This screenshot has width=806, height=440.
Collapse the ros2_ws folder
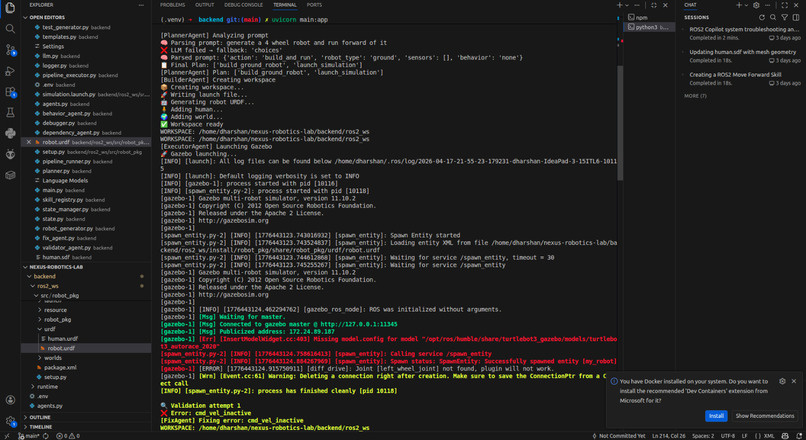coord(86,286)
